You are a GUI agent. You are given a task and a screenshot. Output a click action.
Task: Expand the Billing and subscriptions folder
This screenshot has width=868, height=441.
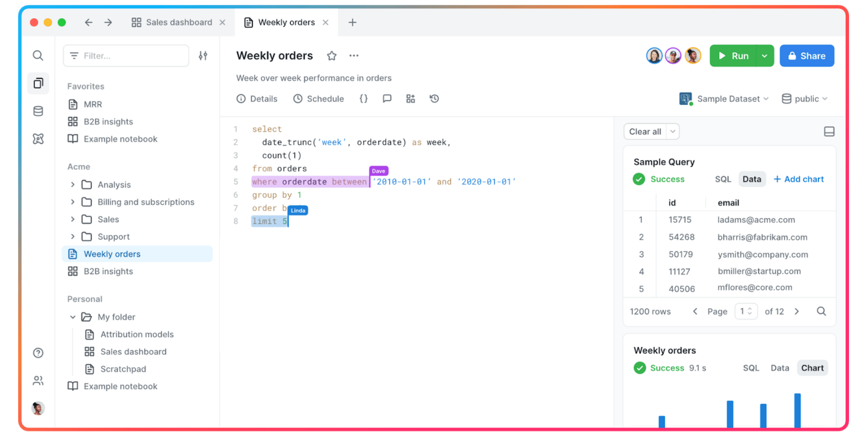[72, 202]
